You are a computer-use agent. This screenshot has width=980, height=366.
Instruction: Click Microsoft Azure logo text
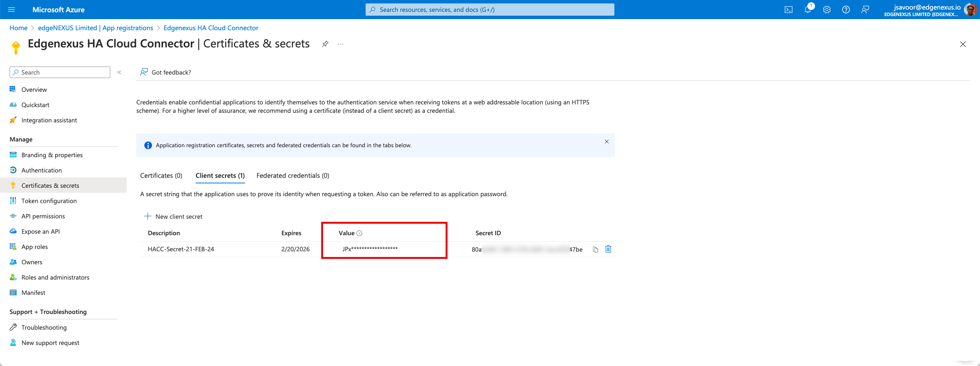pyautogui.click(x=59, y=10)
